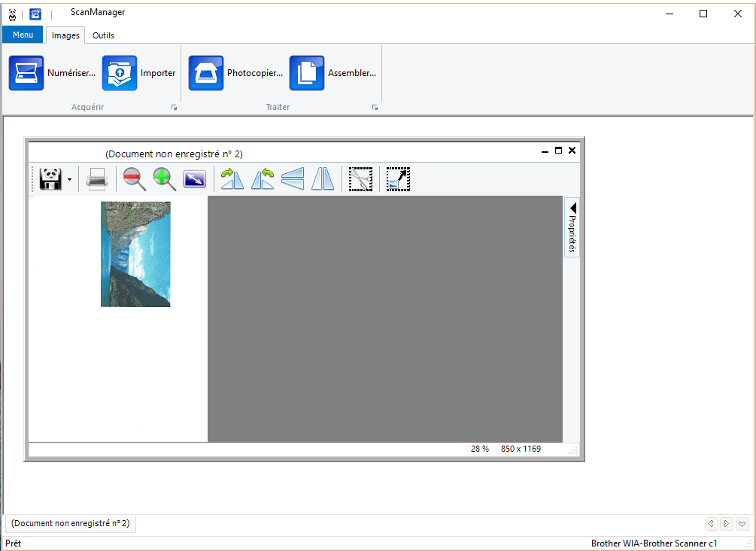Open the blue Menu tab
This screenshot has width=756, height=551.
pyautogui.click(x=23, y=35)
